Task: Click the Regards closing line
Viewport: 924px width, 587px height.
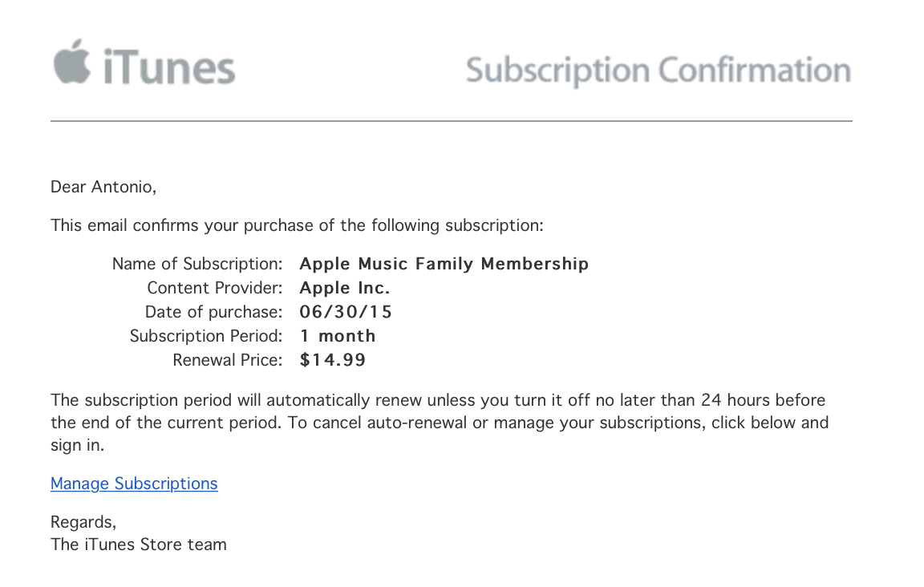Action: (x=83, y=522)
